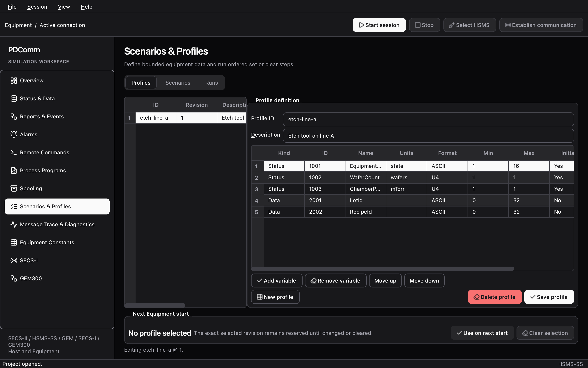The image size is (588, 368).
Task: Click the profiles list horizontal scrollbar
Action: coord(155,305)
